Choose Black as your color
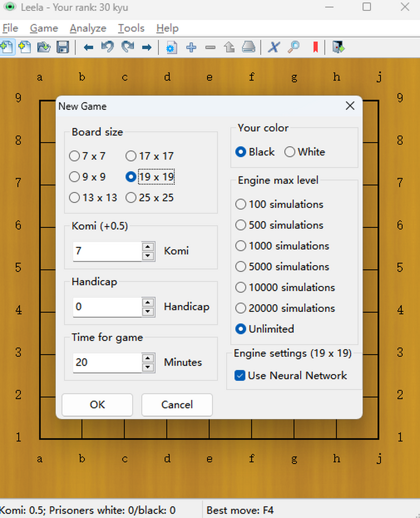 pos(255,152)
